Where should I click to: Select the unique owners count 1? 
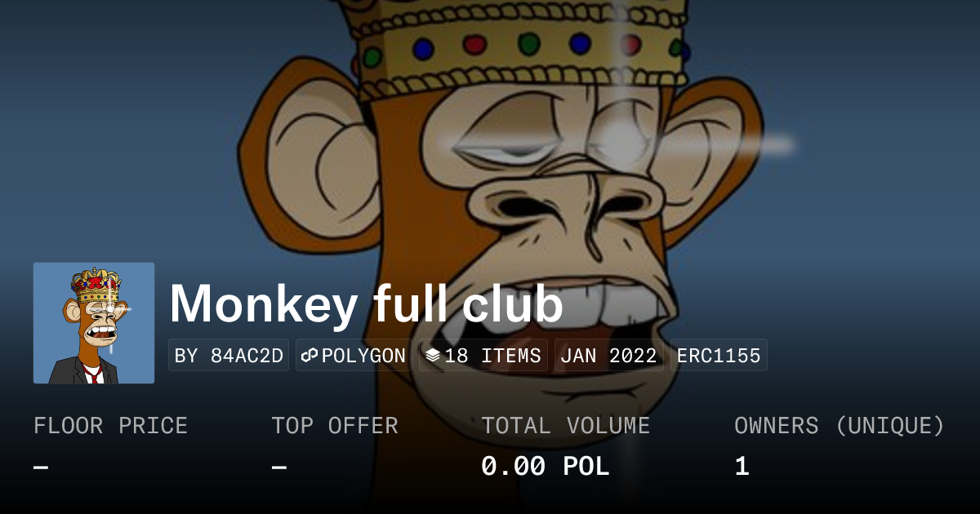742,467
